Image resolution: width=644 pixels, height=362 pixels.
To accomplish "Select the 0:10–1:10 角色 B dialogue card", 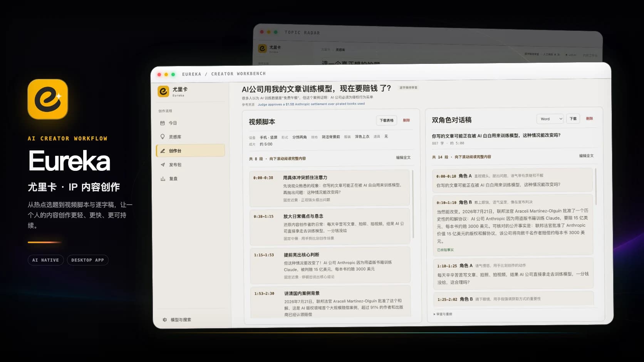I will 513,225.
